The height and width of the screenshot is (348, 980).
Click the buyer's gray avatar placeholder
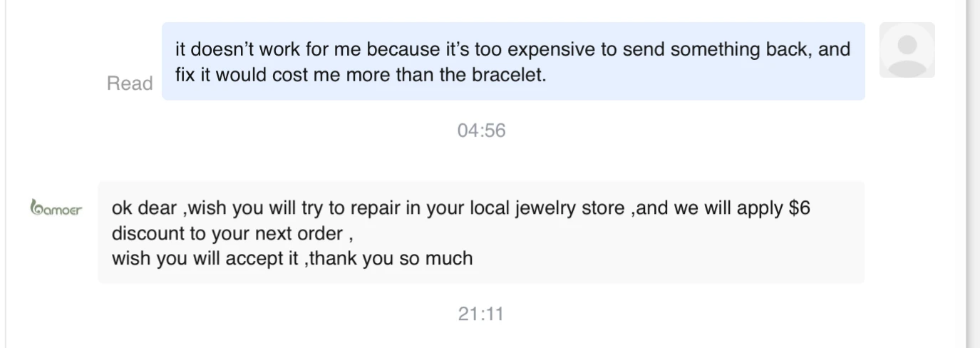point(907,49)
